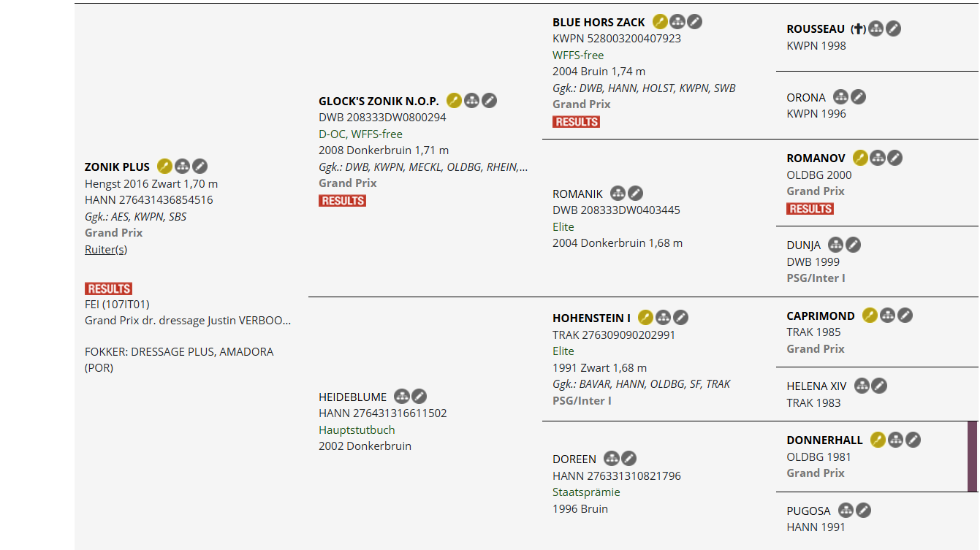View RESULTS for Blue Hors Zack
This screenshot has width=980, height=550.
click(576, 122)
